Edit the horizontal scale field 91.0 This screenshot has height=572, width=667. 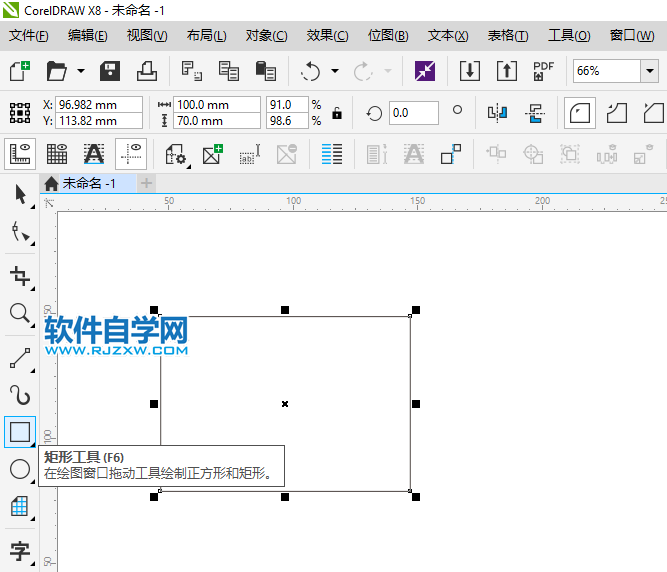(287, 105)
